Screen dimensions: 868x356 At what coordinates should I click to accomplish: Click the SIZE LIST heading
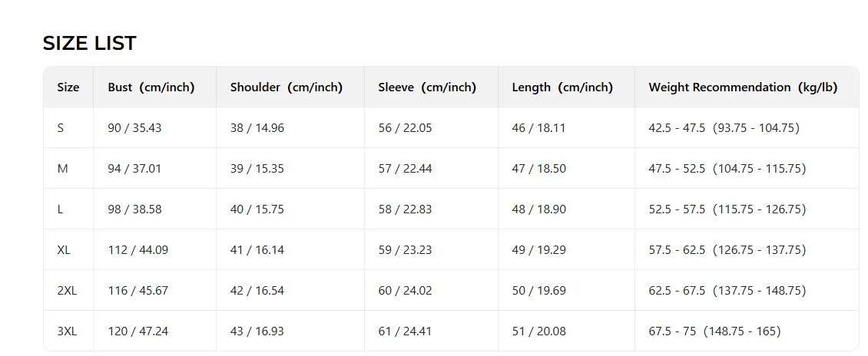89,43
